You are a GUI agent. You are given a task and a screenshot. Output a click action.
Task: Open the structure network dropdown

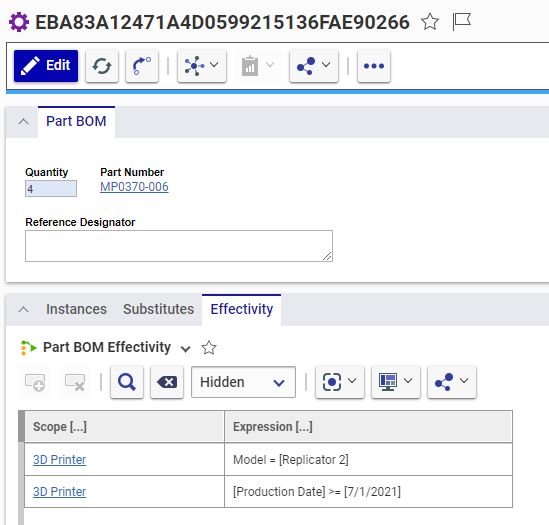click(x=202, y=65)
